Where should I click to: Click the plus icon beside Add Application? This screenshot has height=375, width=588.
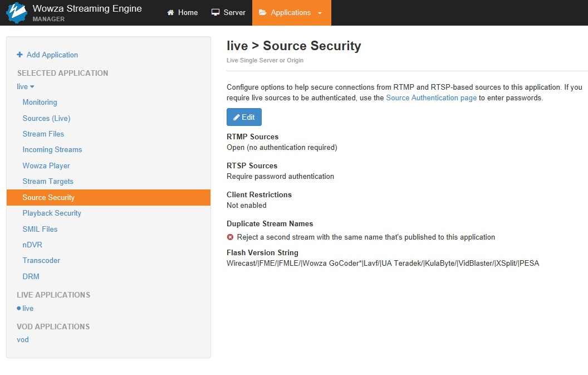20,55
